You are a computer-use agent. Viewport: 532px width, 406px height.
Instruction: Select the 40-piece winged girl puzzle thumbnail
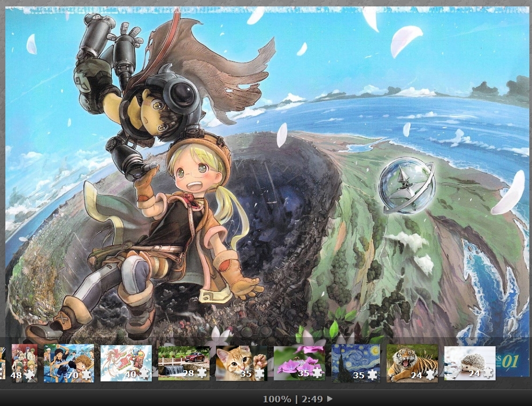(x=126, y=363)
